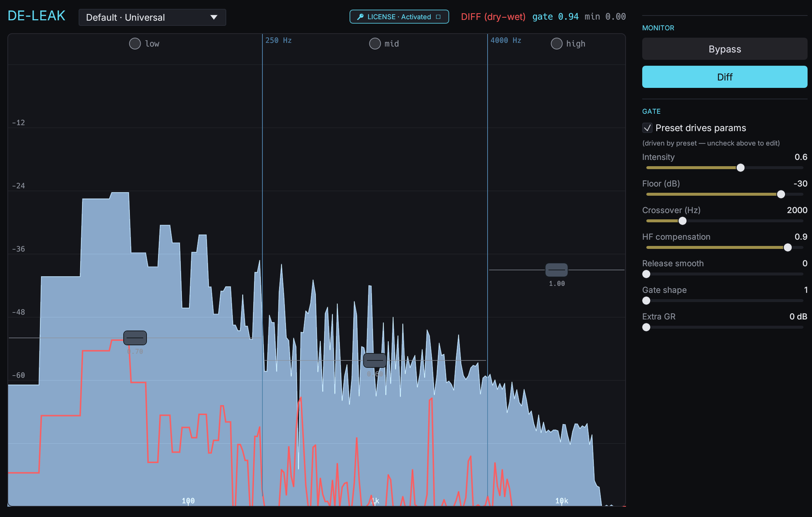Click the -12 dB axis label
Image resolution: width=812 pixels, height=517 pixels.
pyautogui.click(x=19, y=122)
